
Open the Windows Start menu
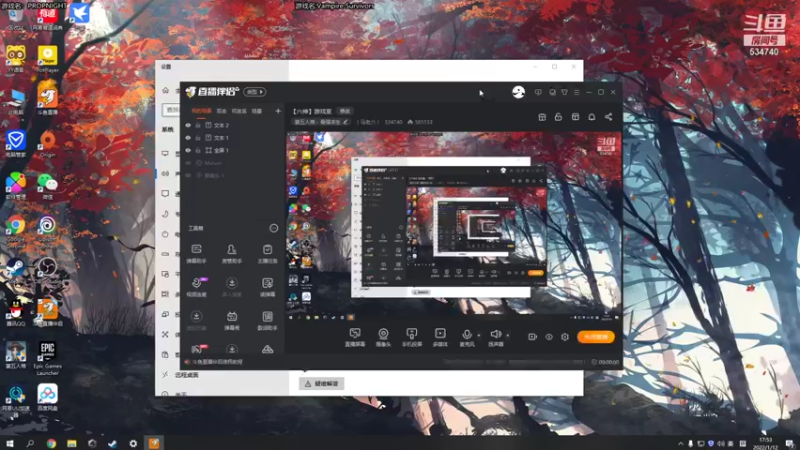pos(10,443)
